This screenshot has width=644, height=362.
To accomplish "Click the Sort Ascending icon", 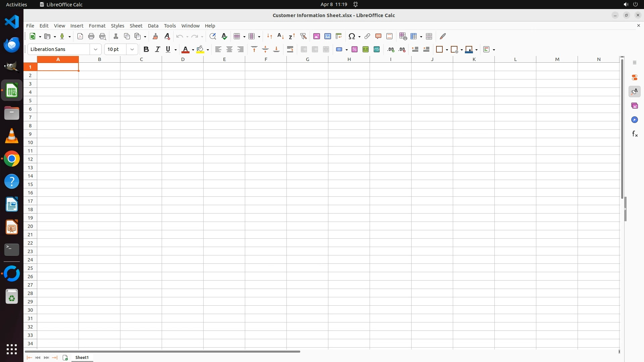I will 280,36.
